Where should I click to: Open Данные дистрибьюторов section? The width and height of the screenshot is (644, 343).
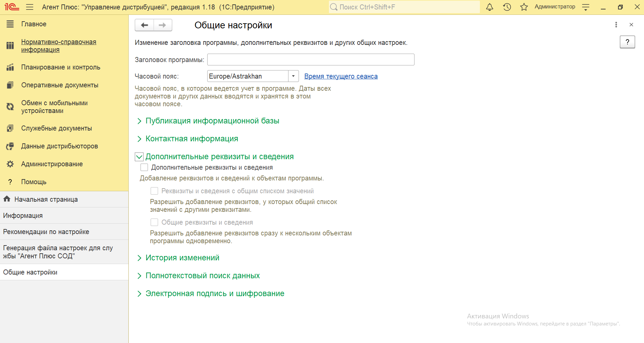coord(59,146)
